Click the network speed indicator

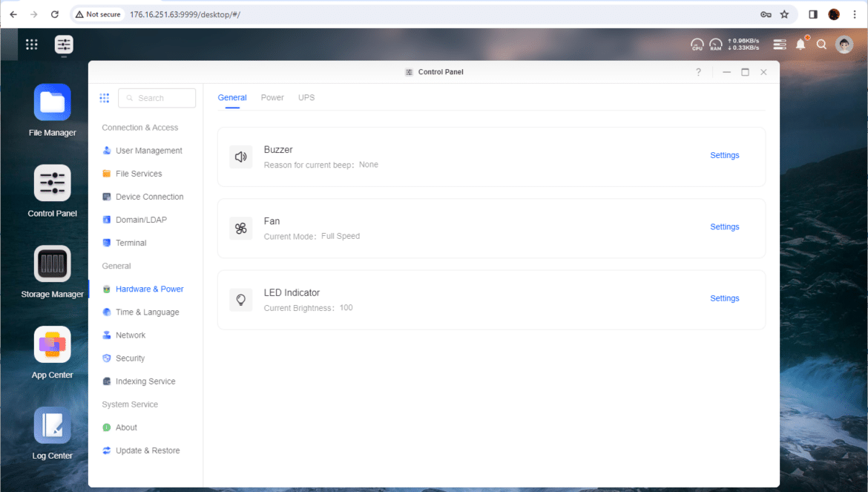[743, 45]
